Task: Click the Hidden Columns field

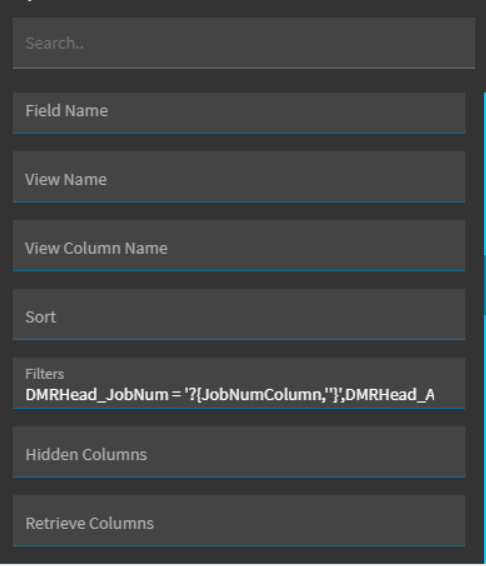Action: click(x=239, y=452)
